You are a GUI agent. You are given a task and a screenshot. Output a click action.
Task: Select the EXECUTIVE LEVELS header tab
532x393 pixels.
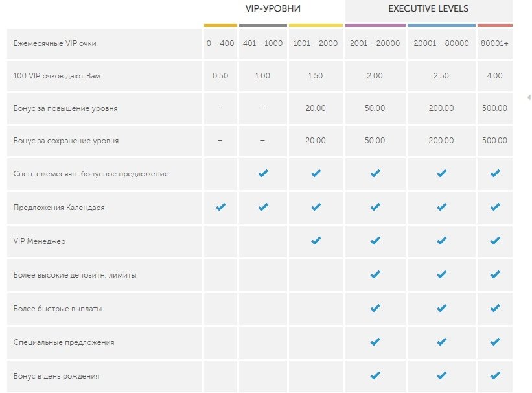click(428, 9)
